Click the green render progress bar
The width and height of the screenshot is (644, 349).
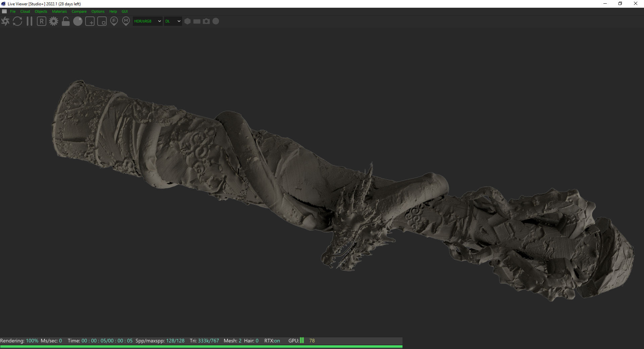(201, 347)
